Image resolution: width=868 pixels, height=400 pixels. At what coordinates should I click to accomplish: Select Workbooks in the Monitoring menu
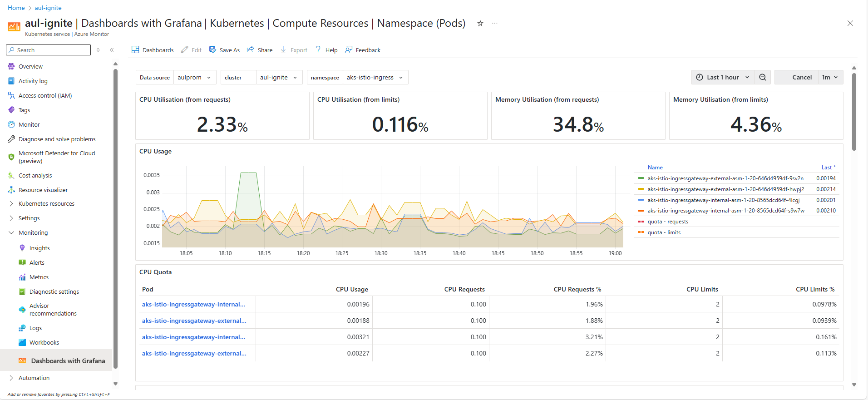tap(44, 343)
